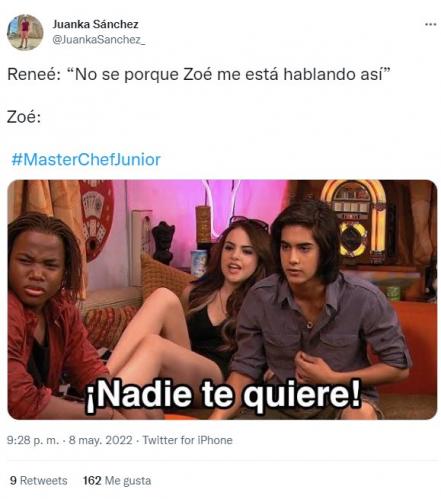View the Me gusta likes list
The image size is (441, 499).
click(x=117, y=480)
